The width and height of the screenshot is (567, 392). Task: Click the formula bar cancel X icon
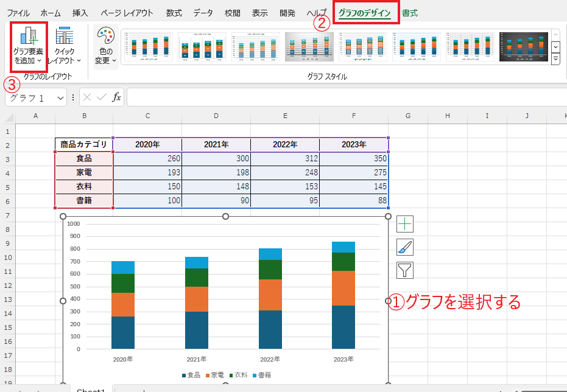coord(88,97)
